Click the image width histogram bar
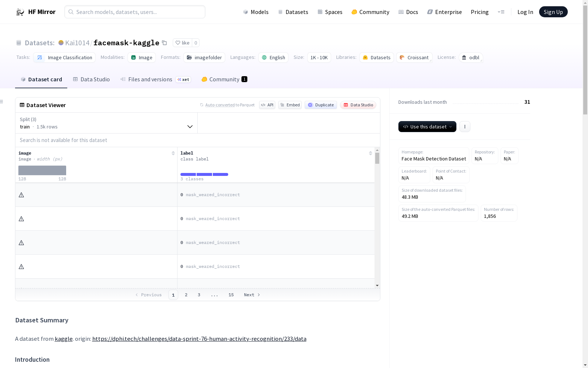The width and height of the screenshot is (588, 368). (x=42, y=170)
